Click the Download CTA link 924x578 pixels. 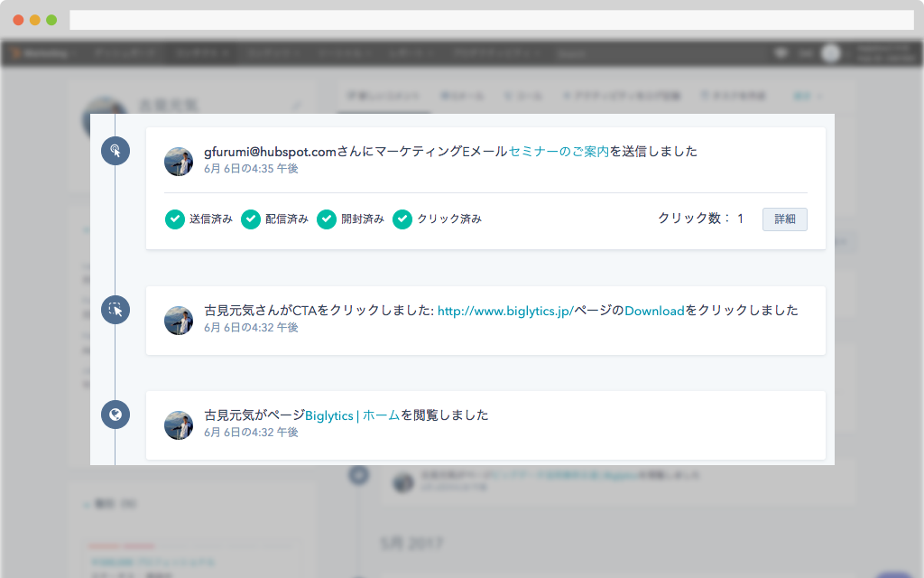654,311
